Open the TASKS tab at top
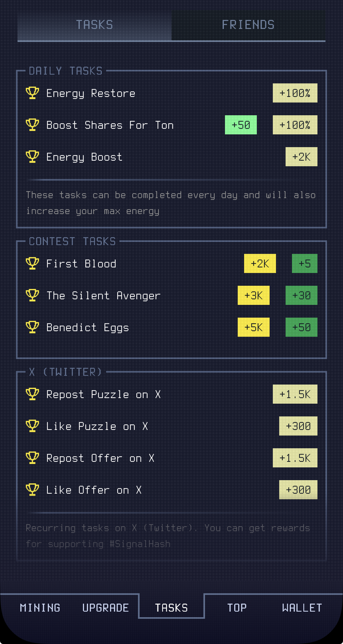The width and height of the screenshot is (343, 644). 95,25
